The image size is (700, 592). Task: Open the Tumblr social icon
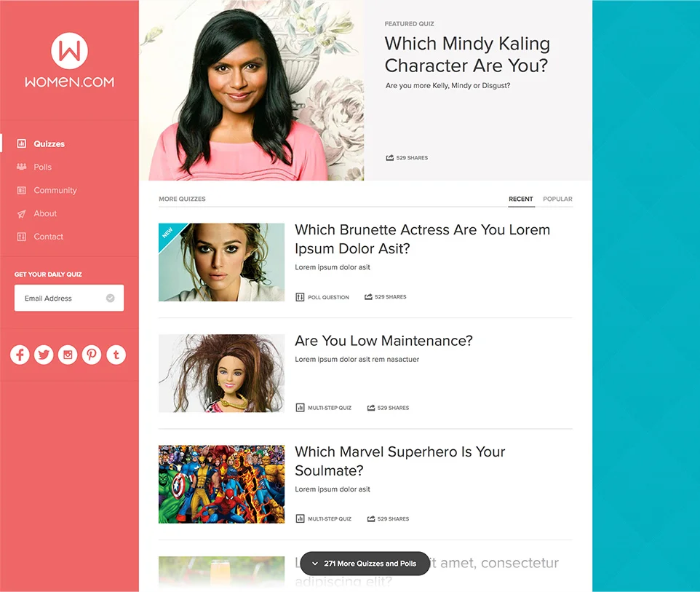[x=116, y=355]
